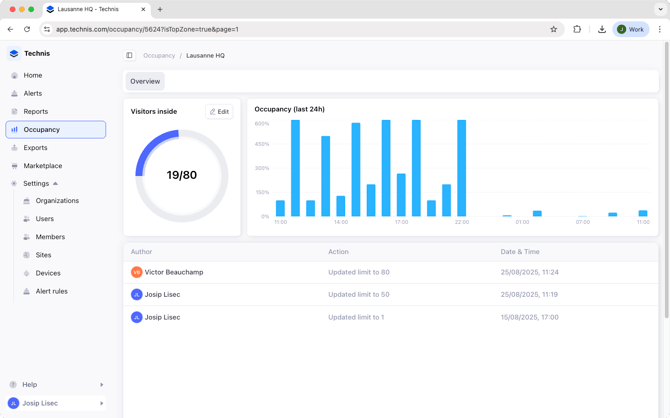The width and height of the screenshot is (670, 418).
Task: Toggle the sidebar collapse icon
Action: pyautogui.click(x=129, y=56)
